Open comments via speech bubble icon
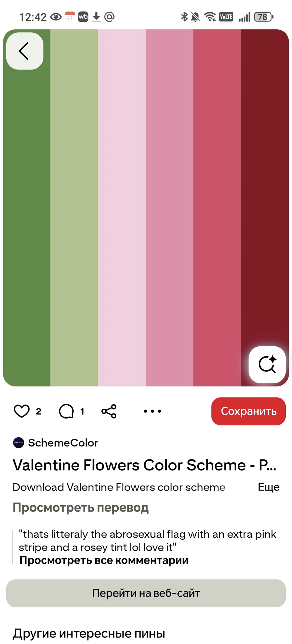 click(66, 411)
